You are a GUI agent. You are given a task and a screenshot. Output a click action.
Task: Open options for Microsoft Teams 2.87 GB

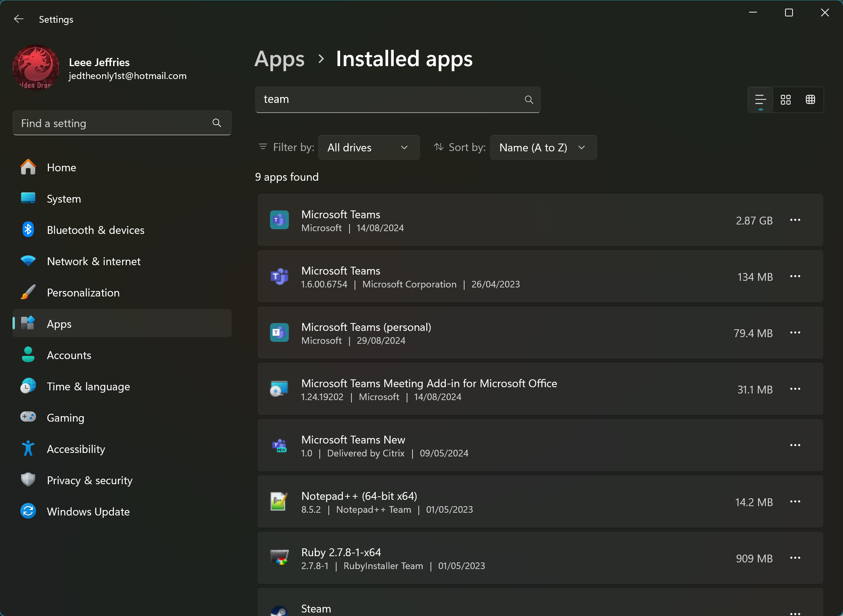click(795, 220)
